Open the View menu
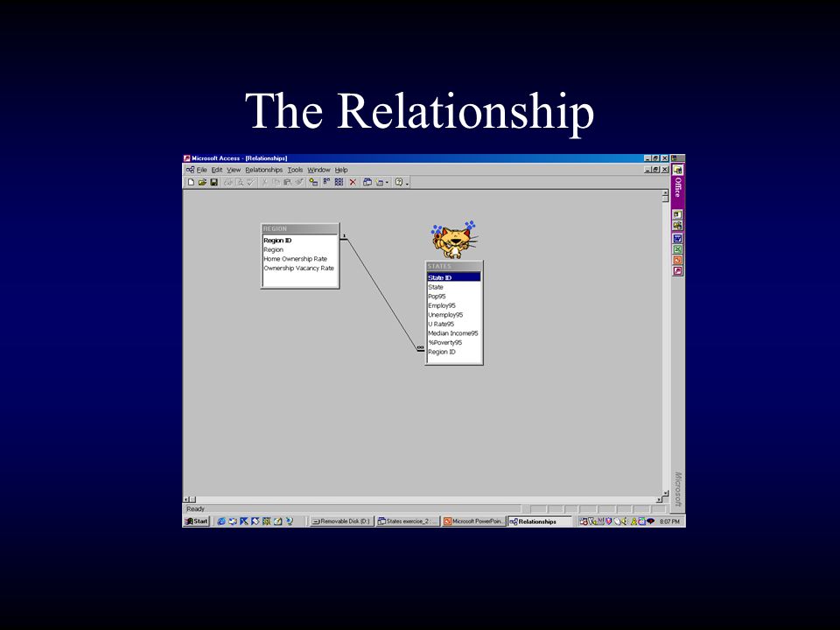The image size is (840, 630). [x=234, y=170]
